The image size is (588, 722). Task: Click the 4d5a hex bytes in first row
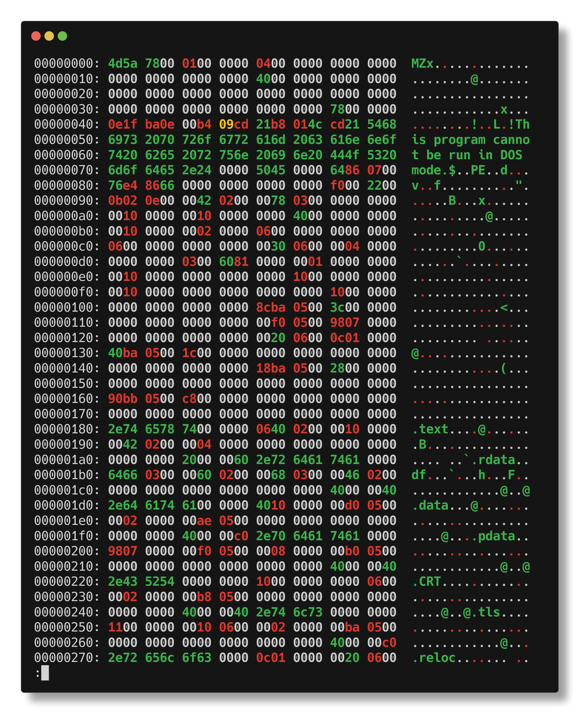click(x=123, y=63)
